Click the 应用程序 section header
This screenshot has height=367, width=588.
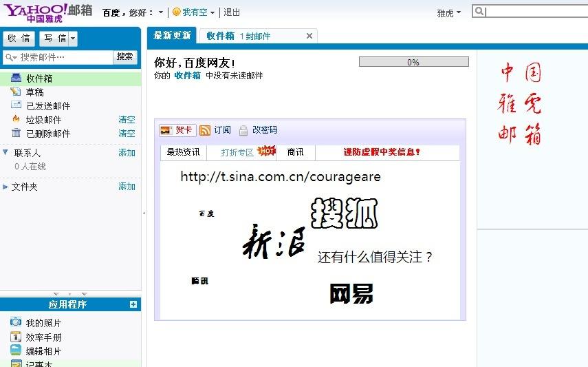tap(67, 304)
